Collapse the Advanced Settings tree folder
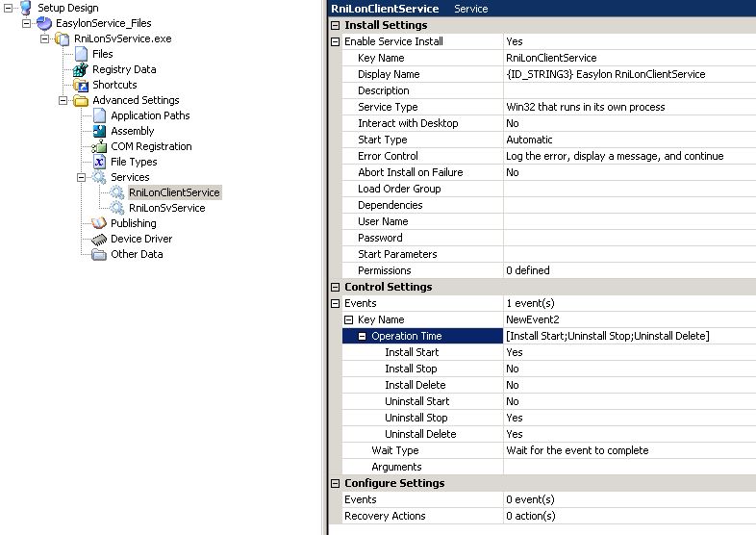756x535 pixels. tap(63, 100)
